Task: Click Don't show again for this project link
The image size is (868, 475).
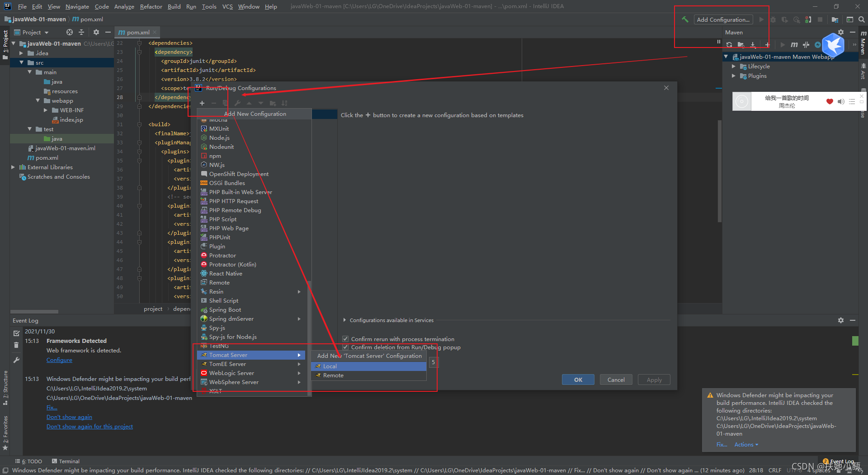Action: (90, 427)
